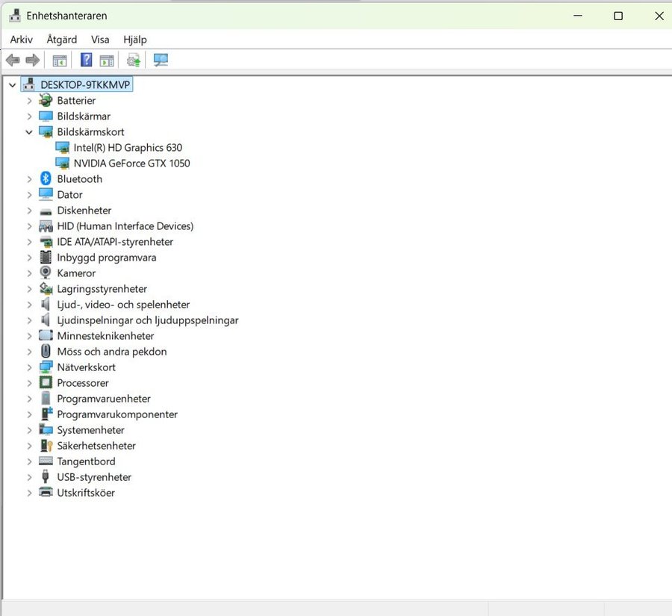Select the Kameror label

[76, 273]
